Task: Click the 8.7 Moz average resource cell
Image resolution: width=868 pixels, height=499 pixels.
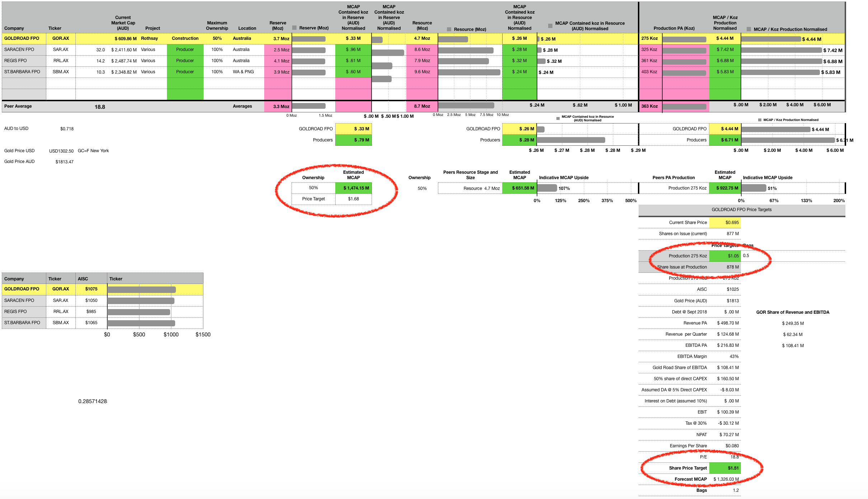Action: (x=422, y=106)
